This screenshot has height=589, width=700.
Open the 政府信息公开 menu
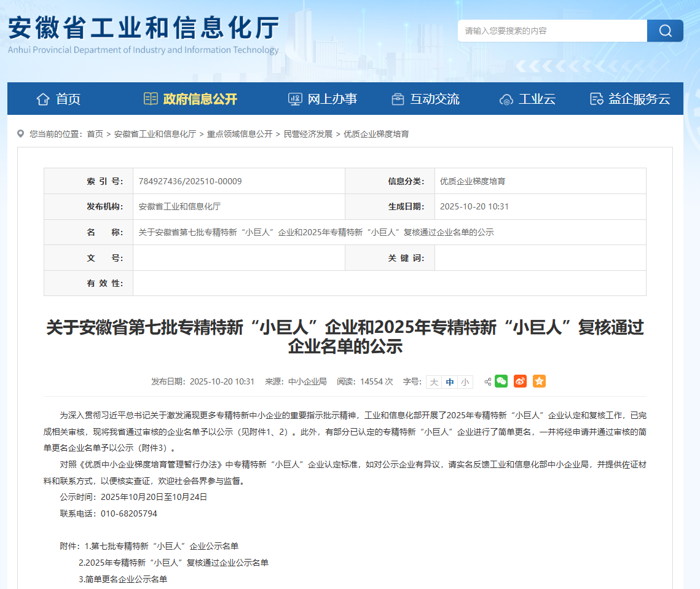coord(190,99)
